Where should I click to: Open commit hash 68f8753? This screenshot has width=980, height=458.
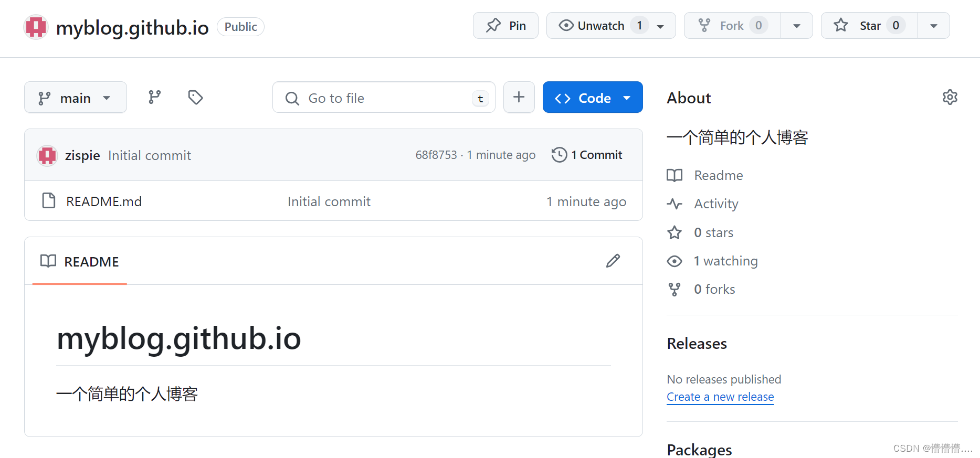coord(436,155)
